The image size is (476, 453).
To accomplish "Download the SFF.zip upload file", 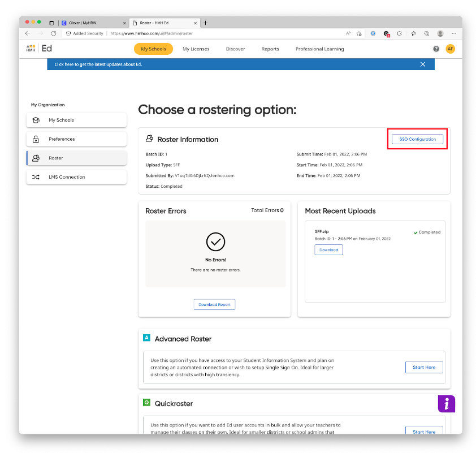I will (x=328, y=249).
